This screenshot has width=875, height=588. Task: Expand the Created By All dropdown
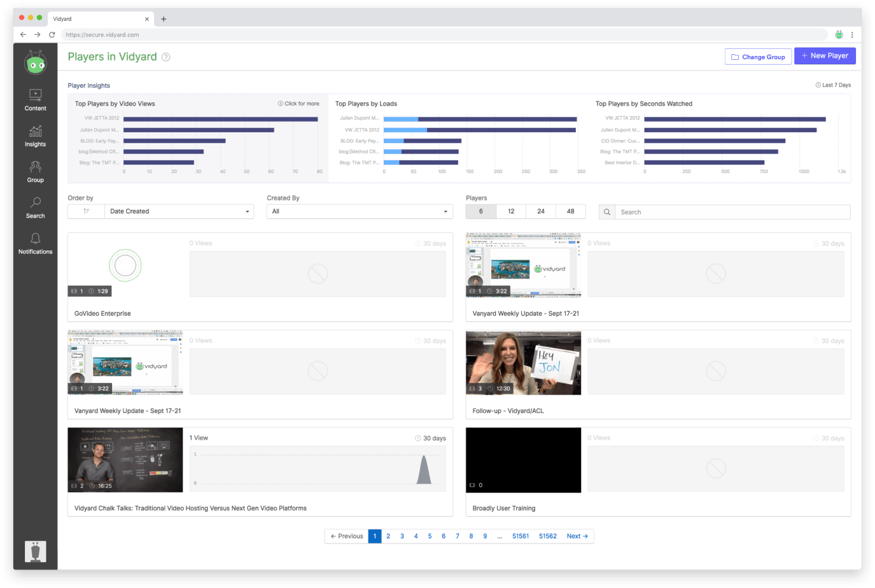point(360,211)
